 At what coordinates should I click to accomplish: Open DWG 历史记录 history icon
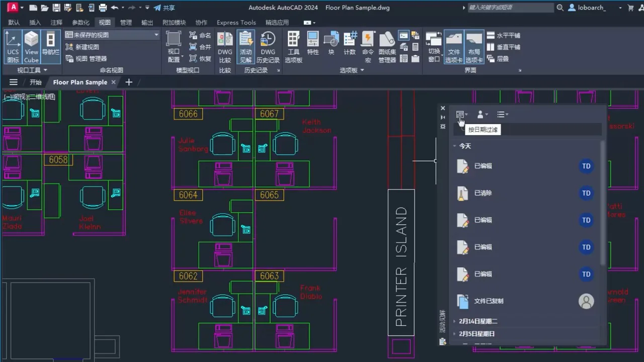[268, 46]
